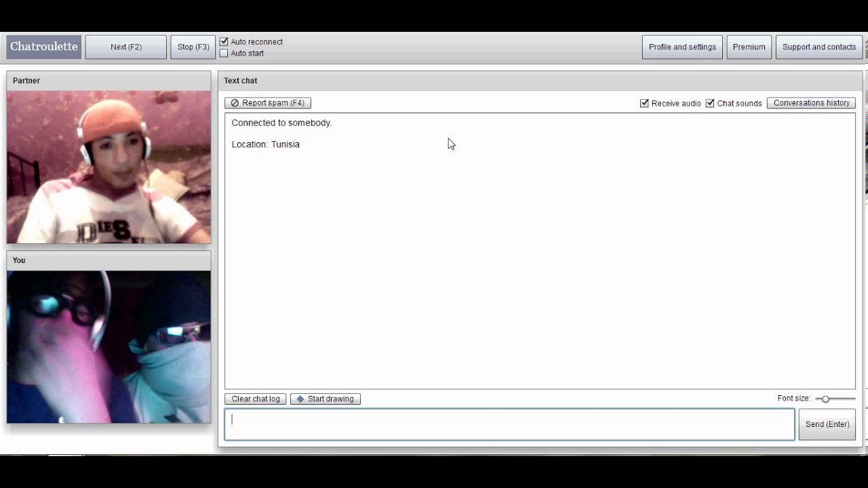
Task: Click your own webcam preview under You
Action: click(x=109, y=347)
